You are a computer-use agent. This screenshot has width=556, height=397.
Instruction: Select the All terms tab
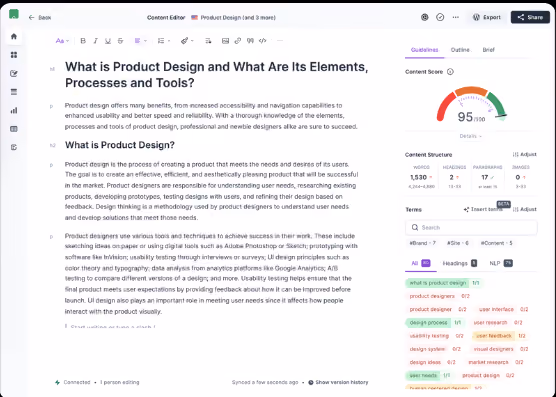click(421, 263)
